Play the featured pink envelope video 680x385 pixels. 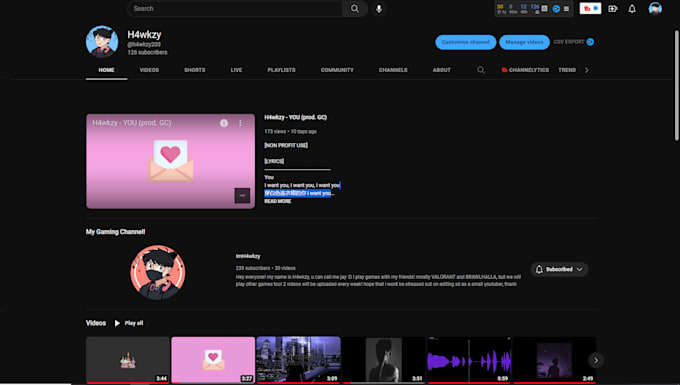pyautogui.click(x=170, y=161)
